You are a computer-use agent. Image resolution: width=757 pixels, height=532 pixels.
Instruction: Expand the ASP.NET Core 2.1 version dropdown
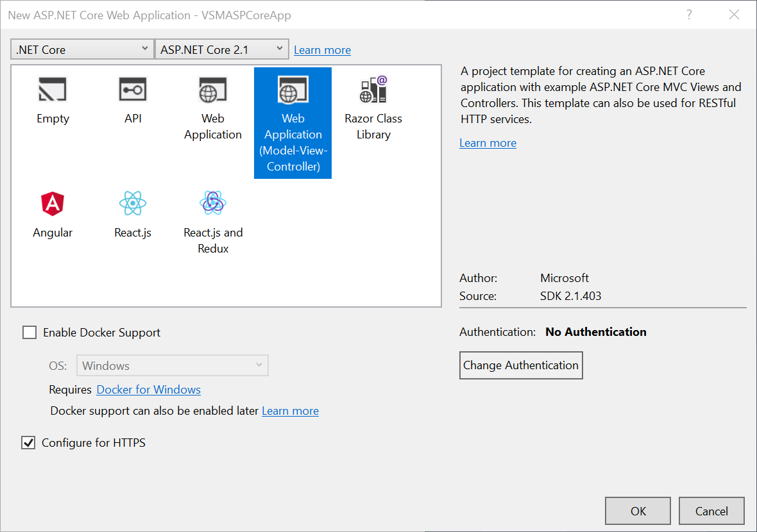coord(222,49)
